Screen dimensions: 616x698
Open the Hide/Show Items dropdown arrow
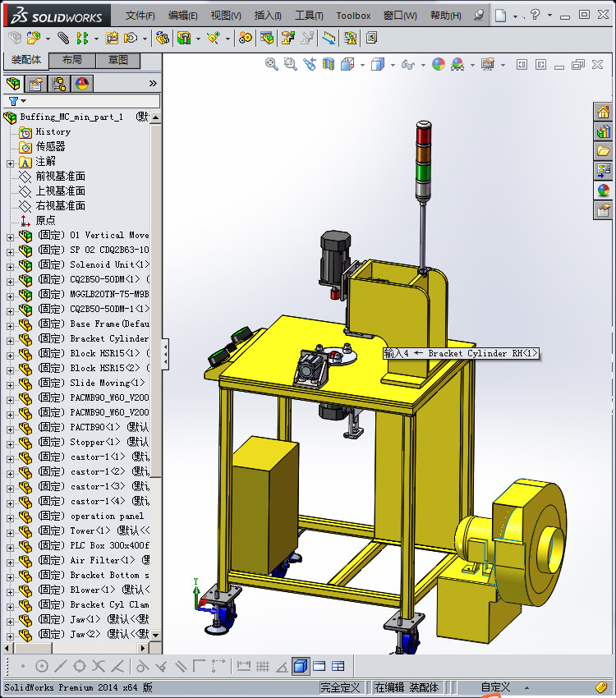click(x=423, y=65)
